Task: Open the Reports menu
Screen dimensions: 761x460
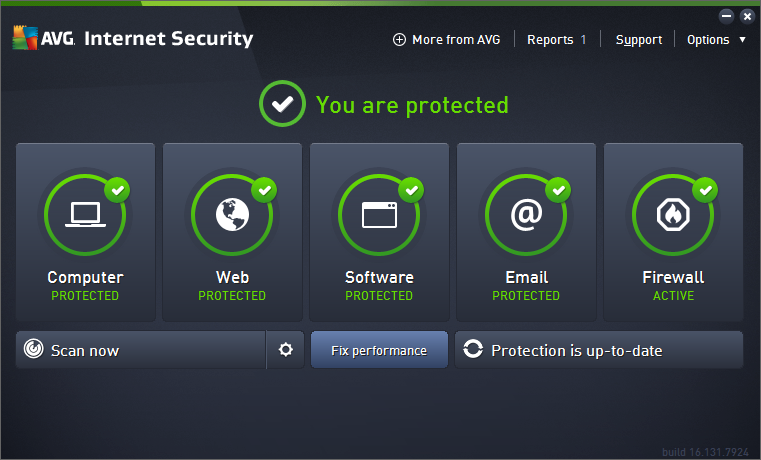Action: (556, 40)
